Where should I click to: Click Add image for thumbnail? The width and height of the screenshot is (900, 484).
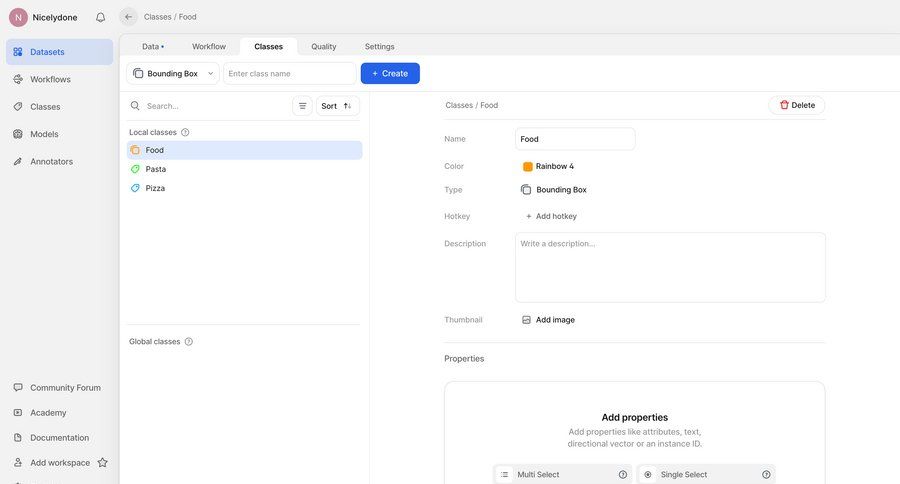tap(548, 320)
